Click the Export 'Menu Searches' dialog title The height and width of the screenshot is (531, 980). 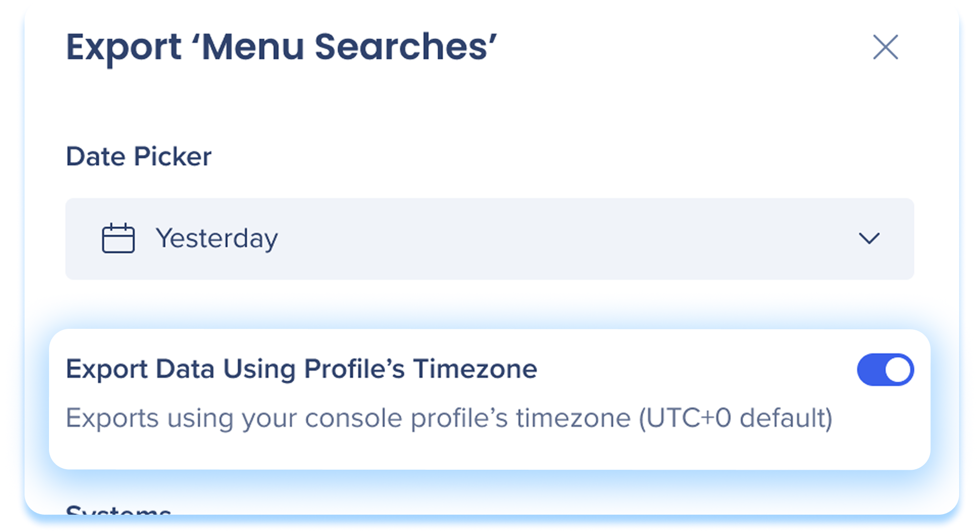click(x=281, y=47)
